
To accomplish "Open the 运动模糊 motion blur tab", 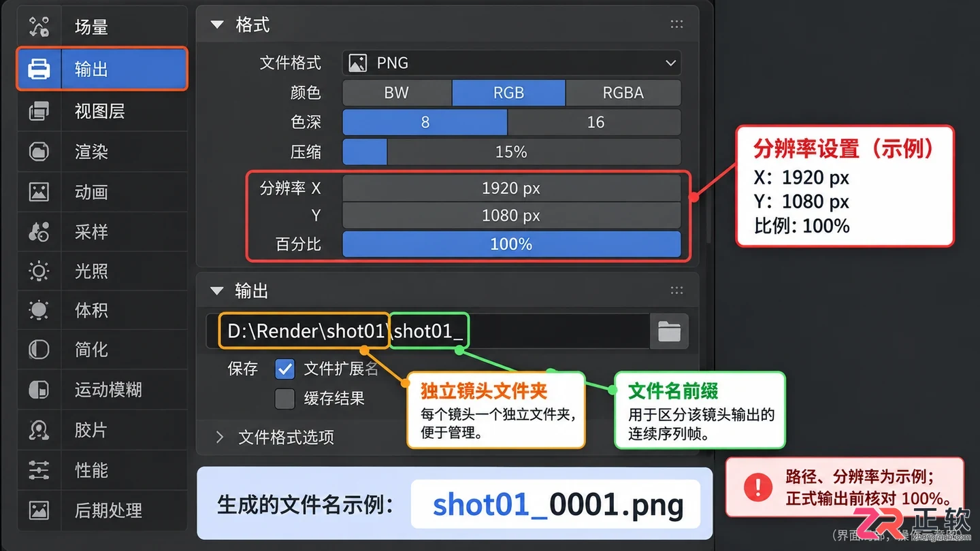I will point(102,390).
